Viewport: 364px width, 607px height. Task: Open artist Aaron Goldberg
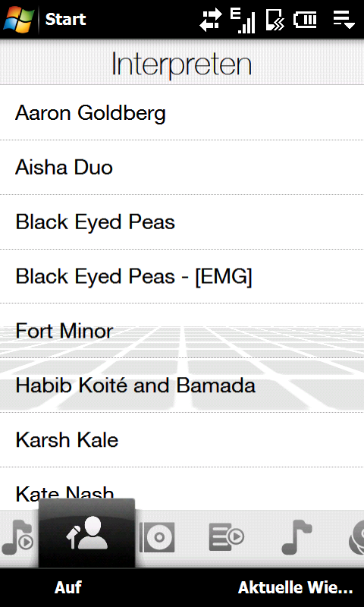coord(182,112)
